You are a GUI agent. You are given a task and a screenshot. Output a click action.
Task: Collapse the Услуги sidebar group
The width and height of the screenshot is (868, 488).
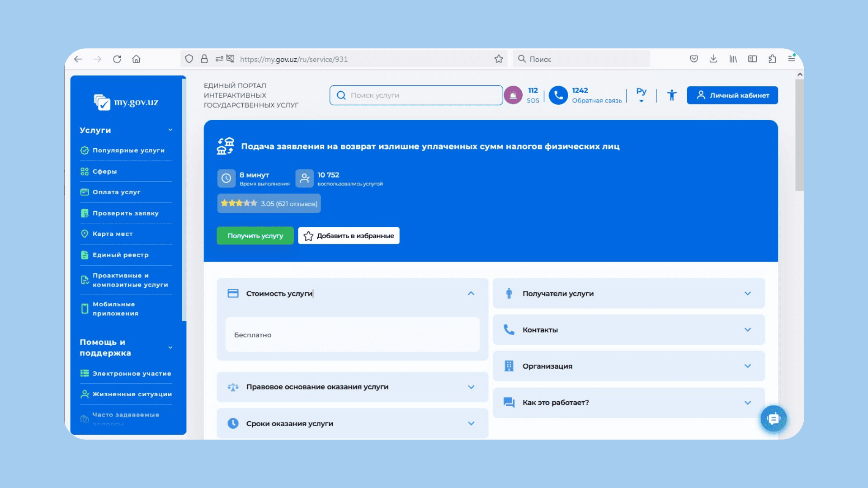pos(170,130)
